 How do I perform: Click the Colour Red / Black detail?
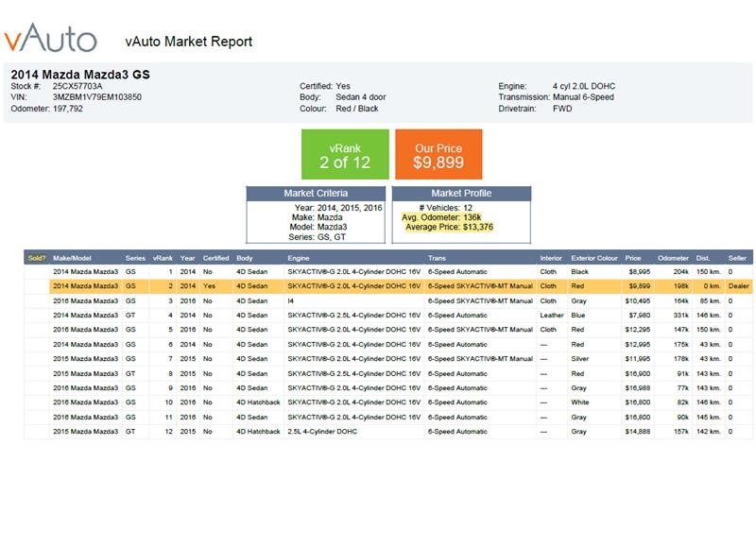pyautogui.click(x=339, y=109)
